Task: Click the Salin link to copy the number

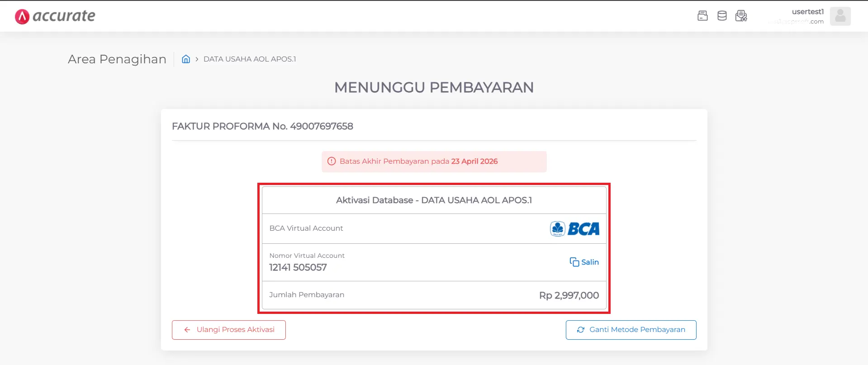Action: (x=590, y=262)
